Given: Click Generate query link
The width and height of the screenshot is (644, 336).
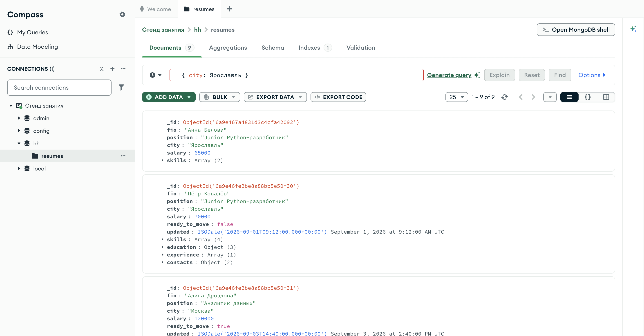Looking at the screenshot, I should tap(449, 75).
